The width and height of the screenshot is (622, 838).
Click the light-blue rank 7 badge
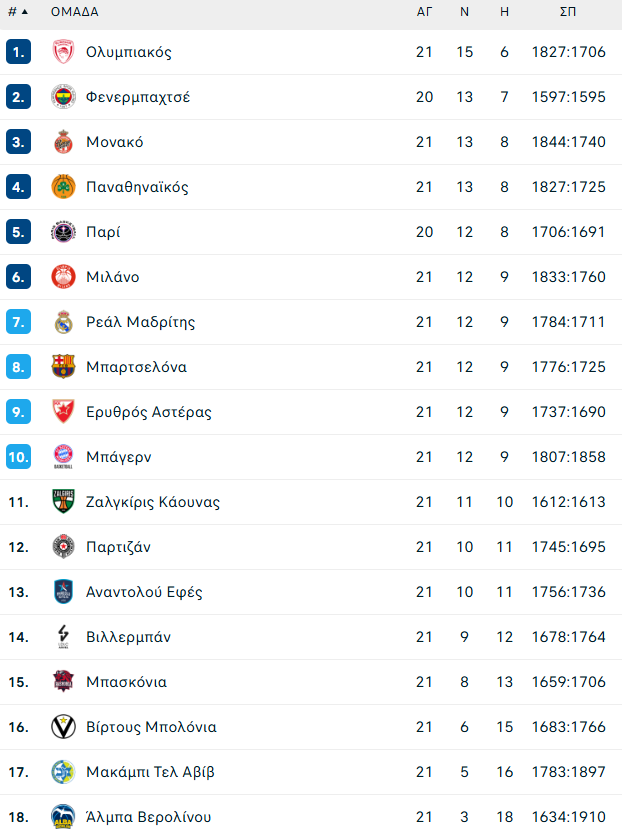[18, 322]
